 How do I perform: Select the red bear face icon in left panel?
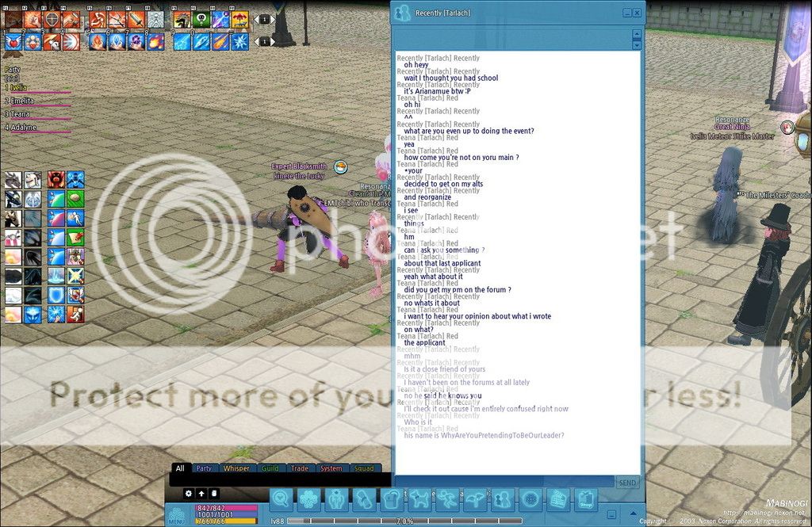(x=56, y=180)
